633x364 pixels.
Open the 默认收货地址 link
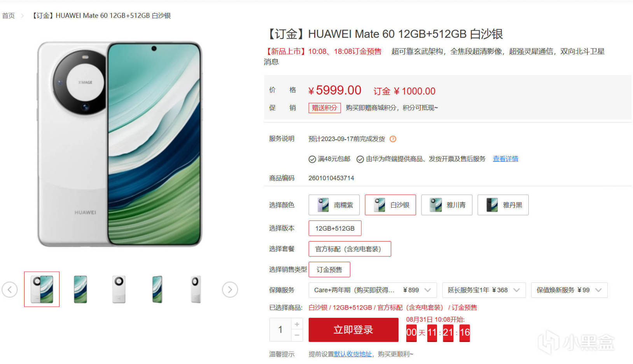click(353, 354)
